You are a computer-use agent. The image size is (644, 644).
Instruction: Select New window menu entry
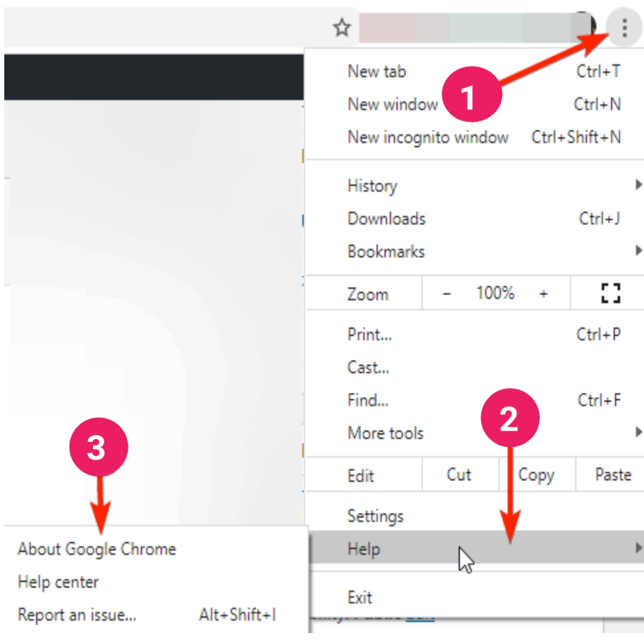392,104
